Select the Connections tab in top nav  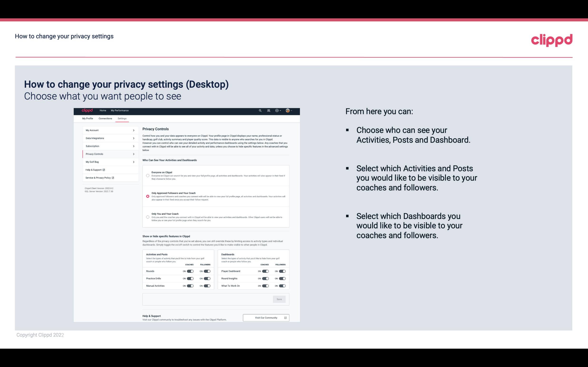(x=105, y=118)
